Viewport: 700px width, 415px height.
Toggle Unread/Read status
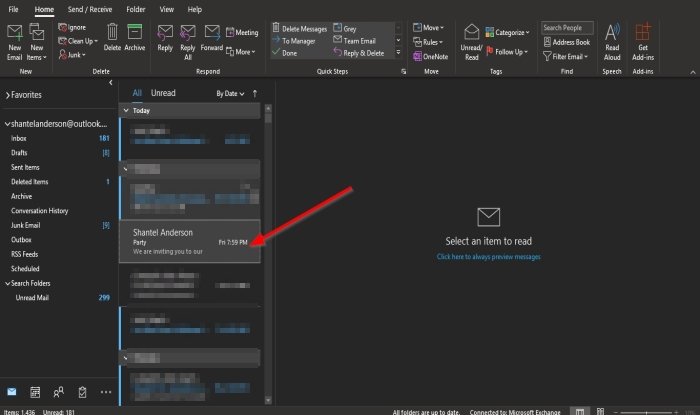click(471, 42)
